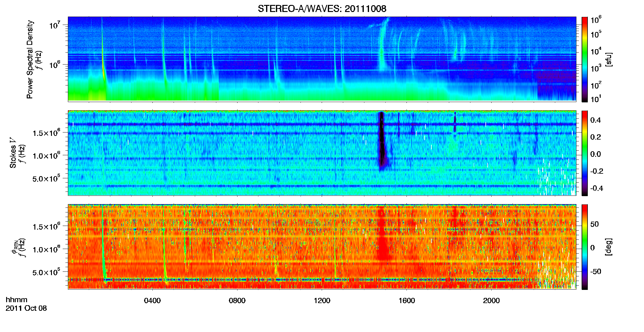644x332 pixels.
Task: Click the -0.4 label on Stokes colorbar
Action: click(x=597, y=188)
